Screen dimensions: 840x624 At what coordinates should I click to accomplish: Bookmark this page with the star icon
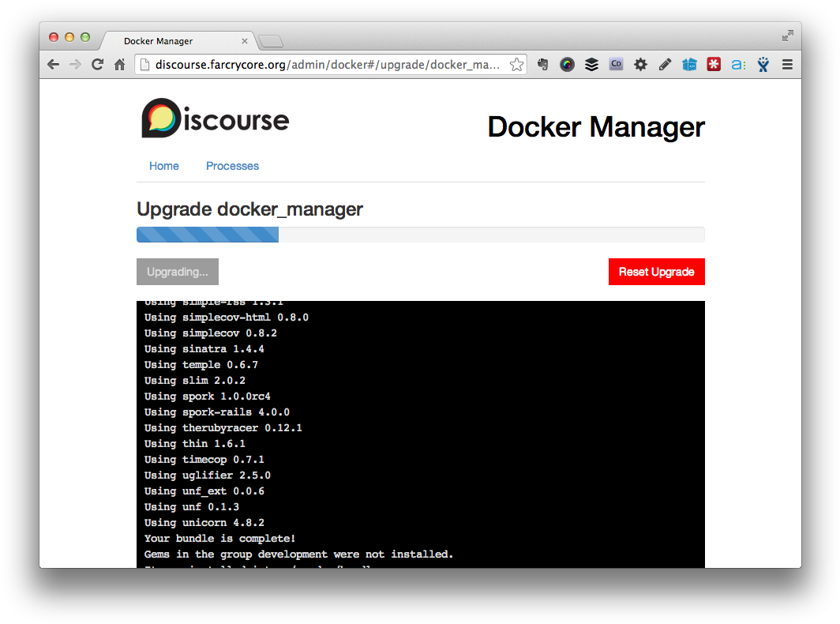pos(516,65)
